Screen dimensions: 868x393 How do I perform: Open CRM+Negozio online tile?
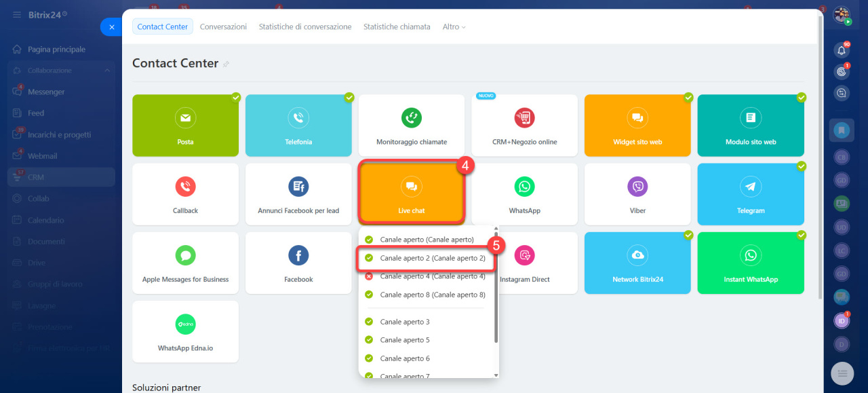[x=525, y=126]
